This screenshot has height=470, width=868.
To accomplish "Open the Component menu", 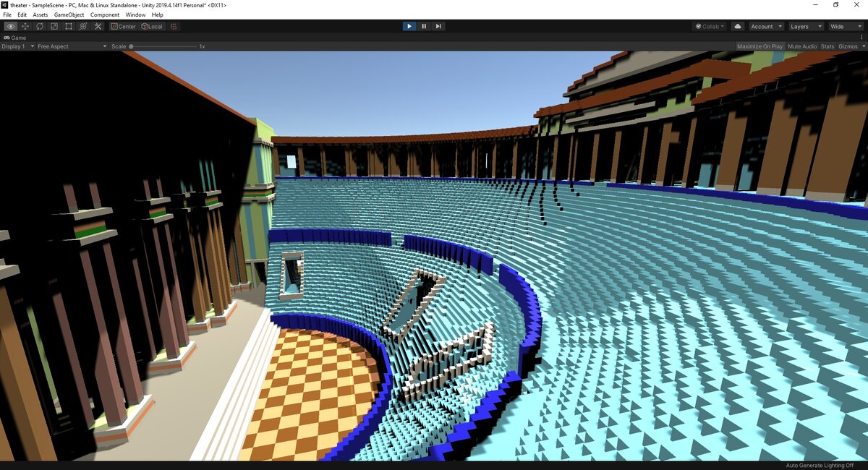I will coord(105,14).
